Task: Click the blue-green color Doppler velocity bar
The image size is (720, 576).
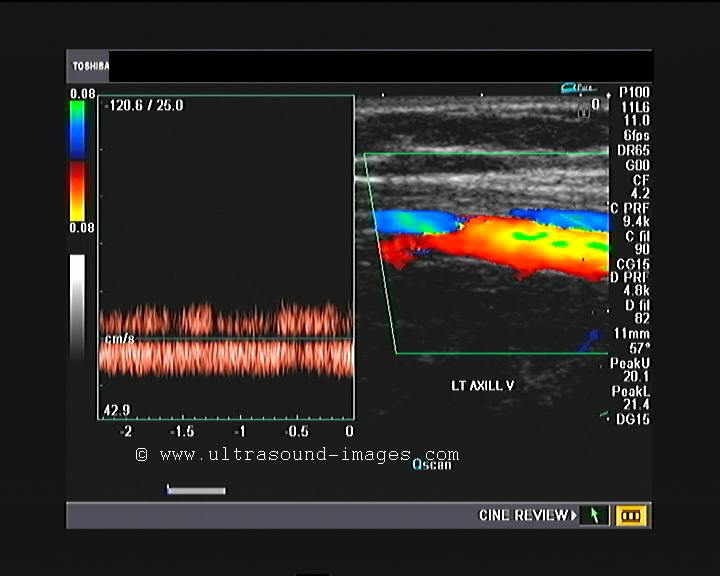Action: pyautogui.click(x=77, y=128)
